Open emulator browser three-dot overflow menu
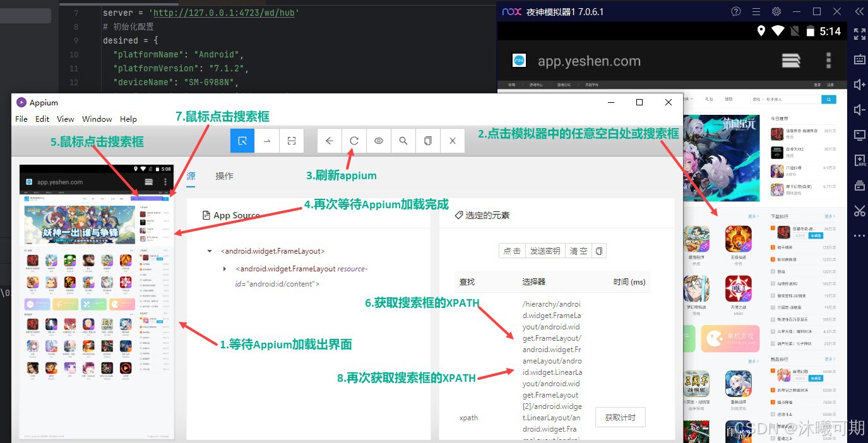Image resolution: width=868 pixels, height=443 pixels. [x=829, y=61]
